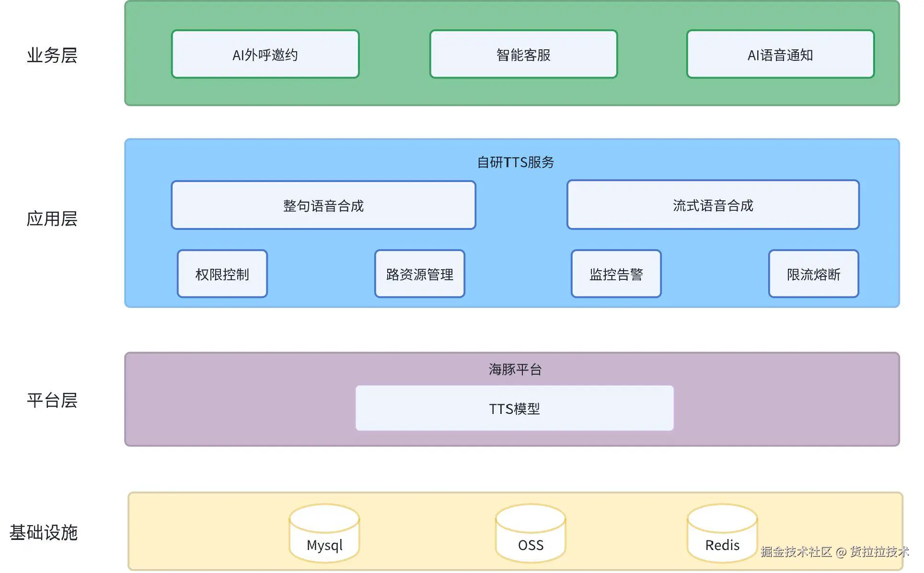Click the 平台层 label
This screenshot has width=924, height=573.
pos(53,399)
